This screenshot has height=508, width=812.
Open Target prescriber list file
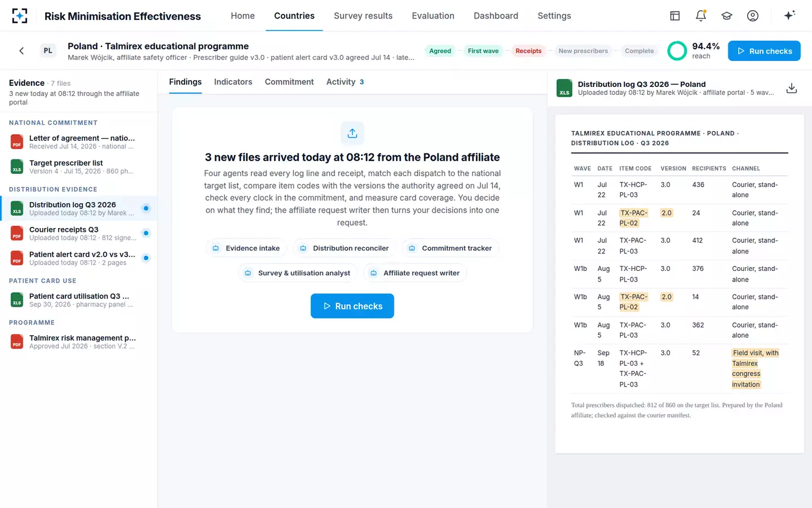tap(78, 167)
